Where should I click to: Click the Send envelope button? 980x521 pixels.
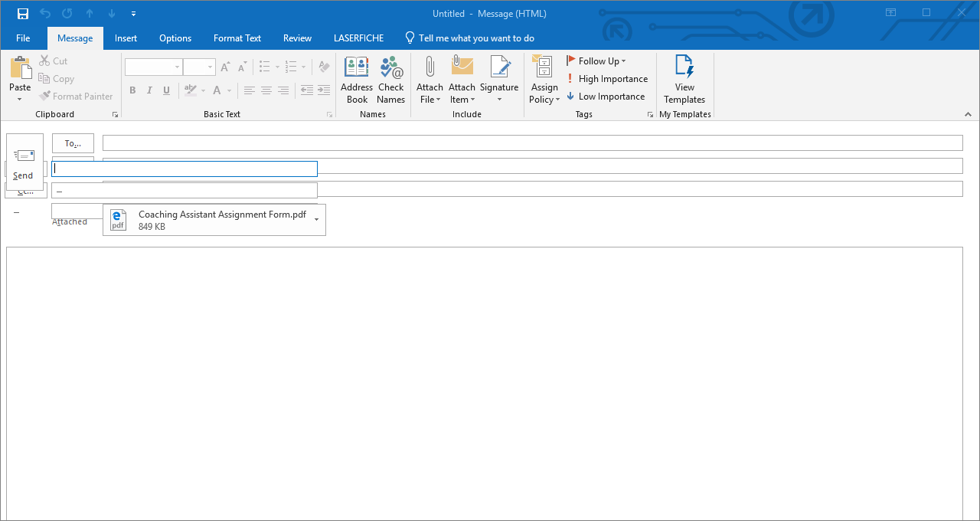24,162
